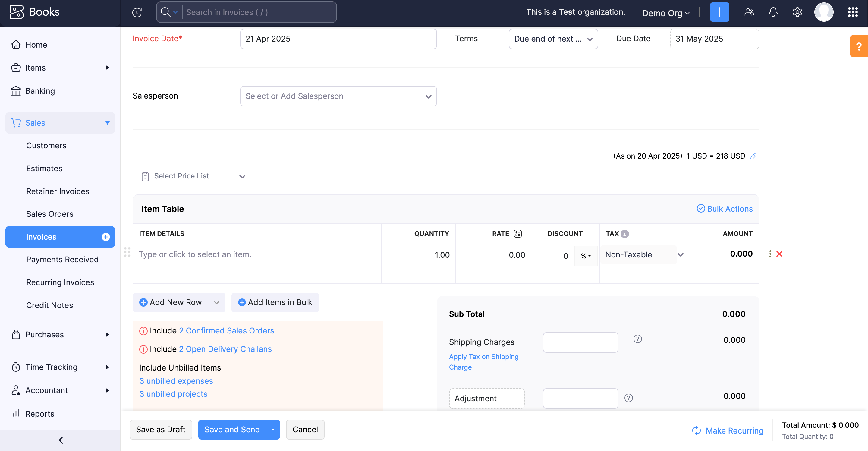868x451 pixels.
Task: Click the Adjustment amount input field
Action: (580, 398)
